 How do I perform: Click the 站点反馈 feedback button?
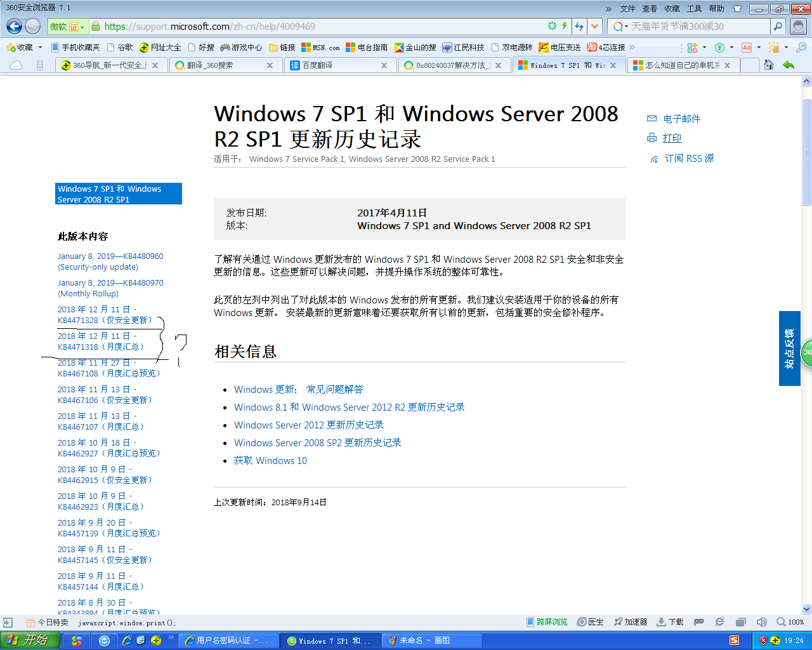789,348
